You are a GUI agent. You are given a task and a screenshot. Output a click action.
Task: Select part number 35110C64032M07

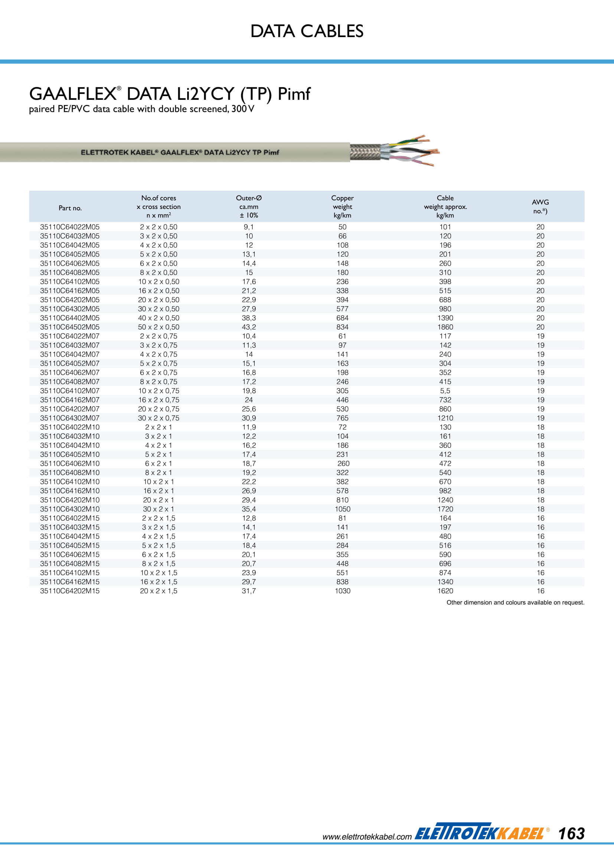(70, 345)
